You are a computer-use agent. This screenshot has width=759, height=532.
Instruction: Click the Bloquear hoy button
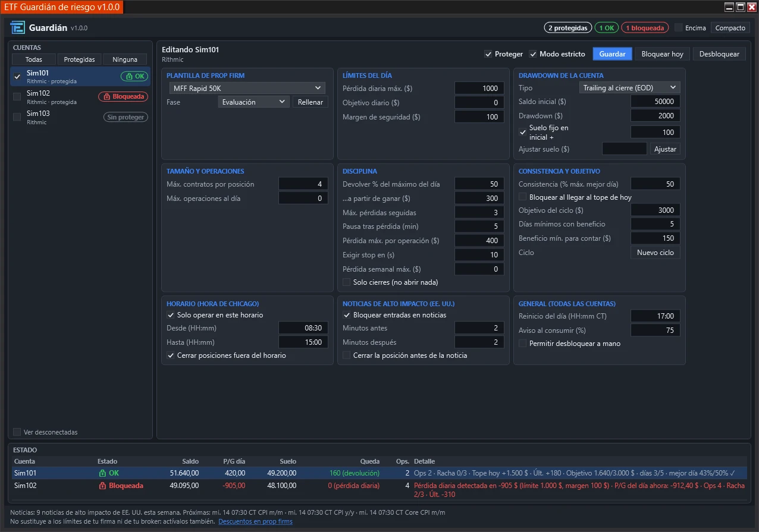(662, 54)
